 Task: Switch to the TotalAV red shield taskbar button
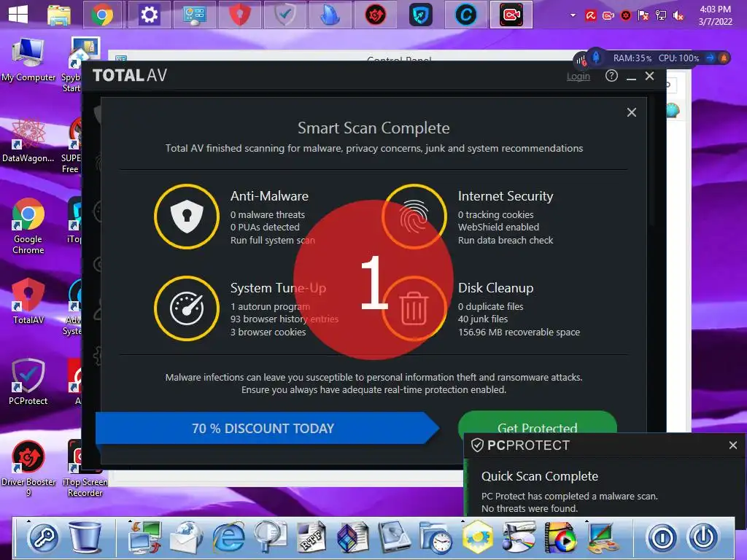pos(239,15)
